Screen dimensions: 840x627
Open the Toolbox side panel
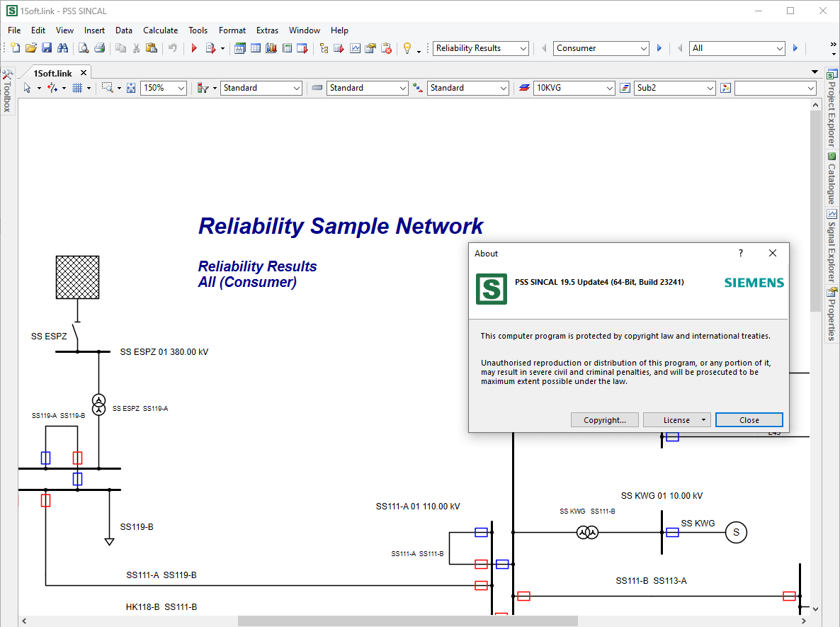coord(7,91)
